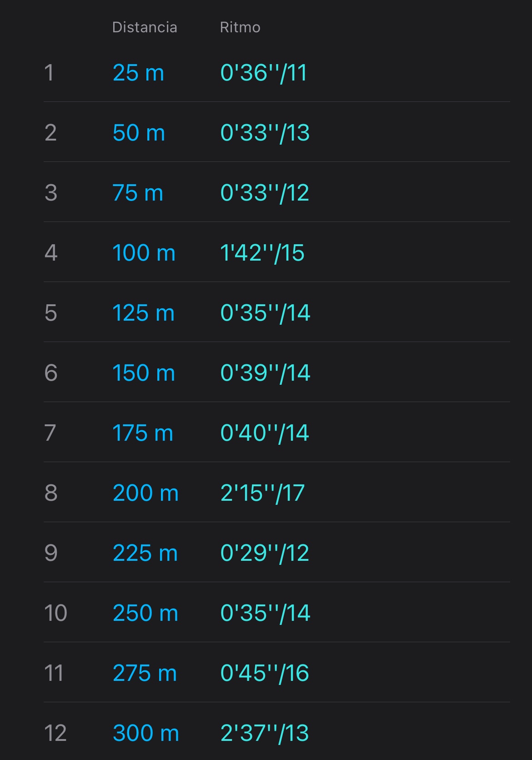
Task: Click the Ritmo column header
Action: coord(240,27)
